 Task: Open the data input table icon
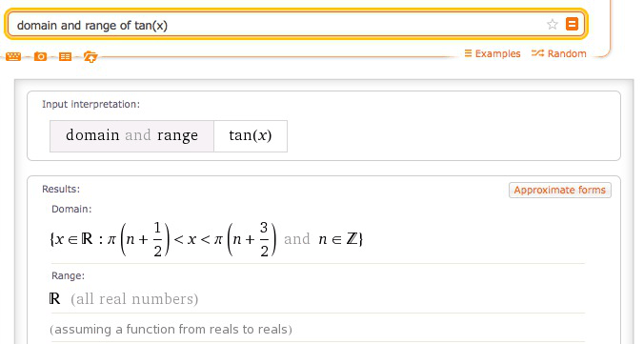(x=66, y=56)
